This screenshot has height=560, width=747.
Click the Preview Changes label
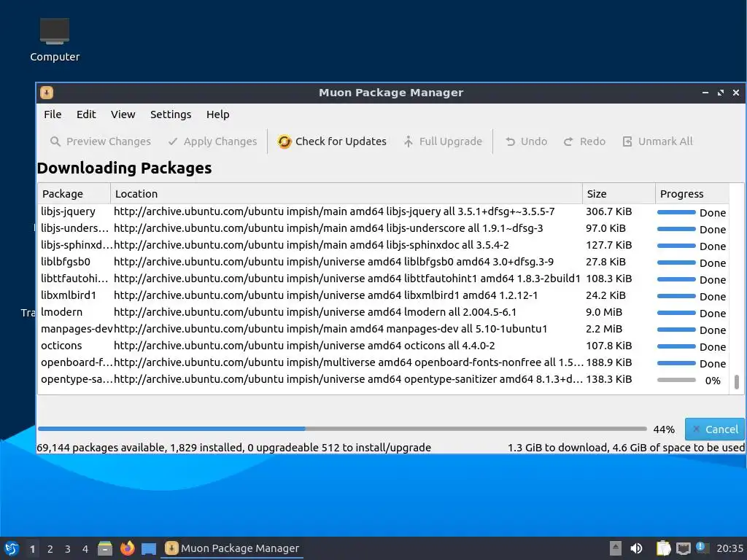(109, 141)
